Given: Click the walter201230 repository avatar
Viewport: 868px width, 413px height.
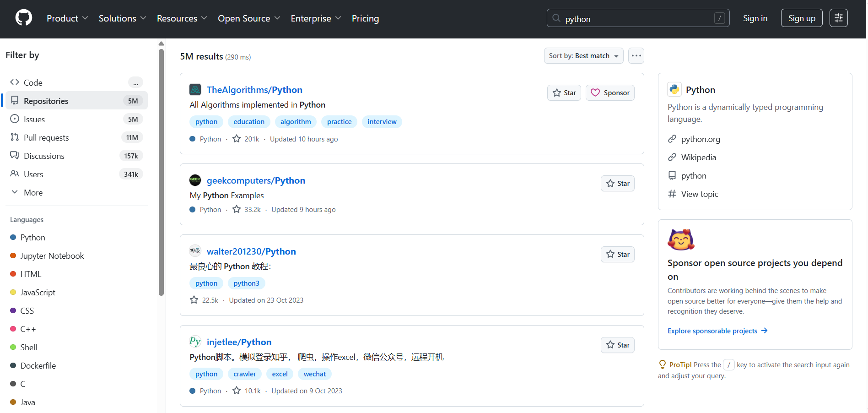Looking at the screenshot, I should [x=195, y=251].
